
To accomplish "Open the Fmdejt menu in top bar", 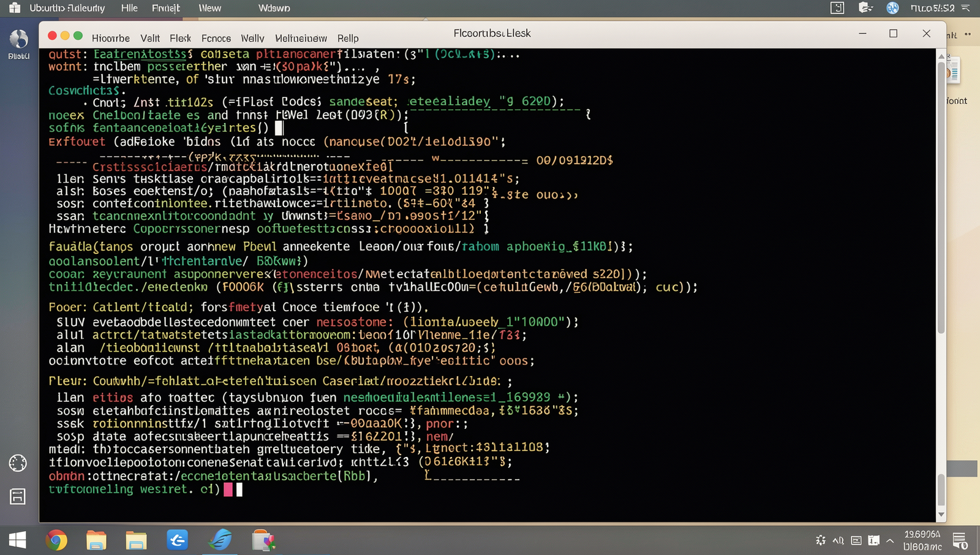I will point(166,8).
